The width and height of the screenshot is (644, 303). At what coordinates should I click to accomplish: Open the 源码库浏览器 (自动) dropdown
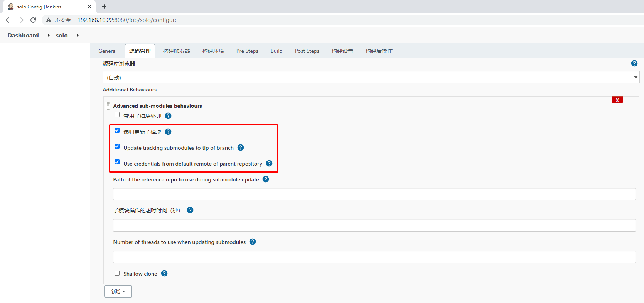[370, 77]
